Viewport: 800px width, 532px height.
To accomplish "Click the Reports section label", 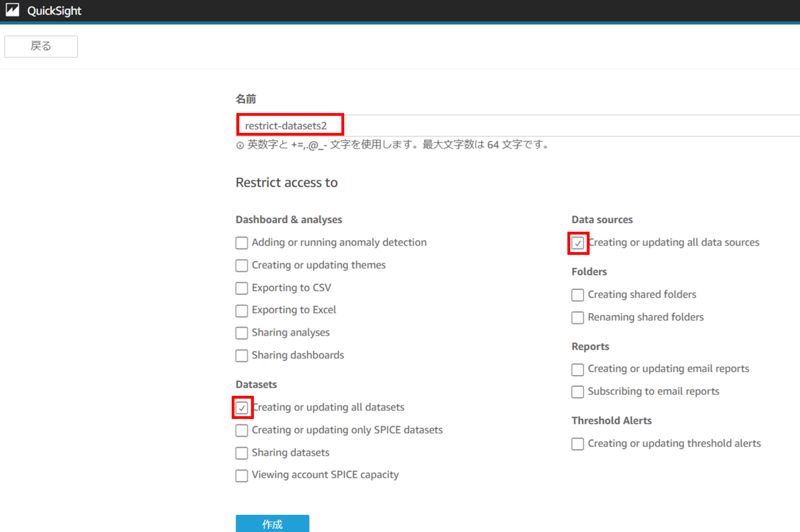I will click(590, 346).
